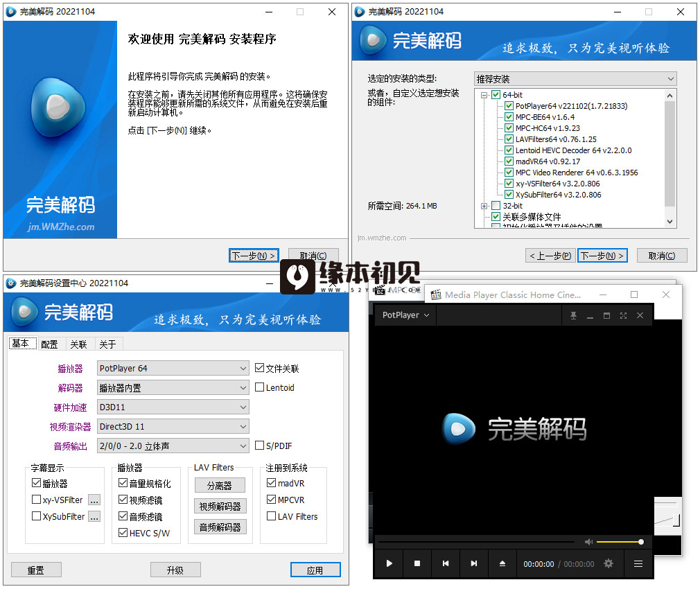Click the PotPlayer yellow volume slider
Image resolution: width=700 pixels, height=589 pixels.
619,542
